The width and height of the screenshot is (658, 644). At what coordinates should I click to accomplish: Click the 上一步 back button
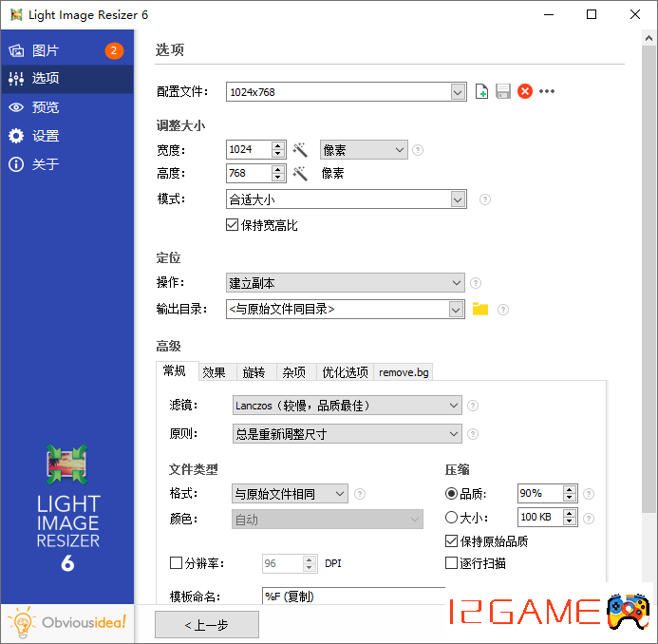(207, 624)
